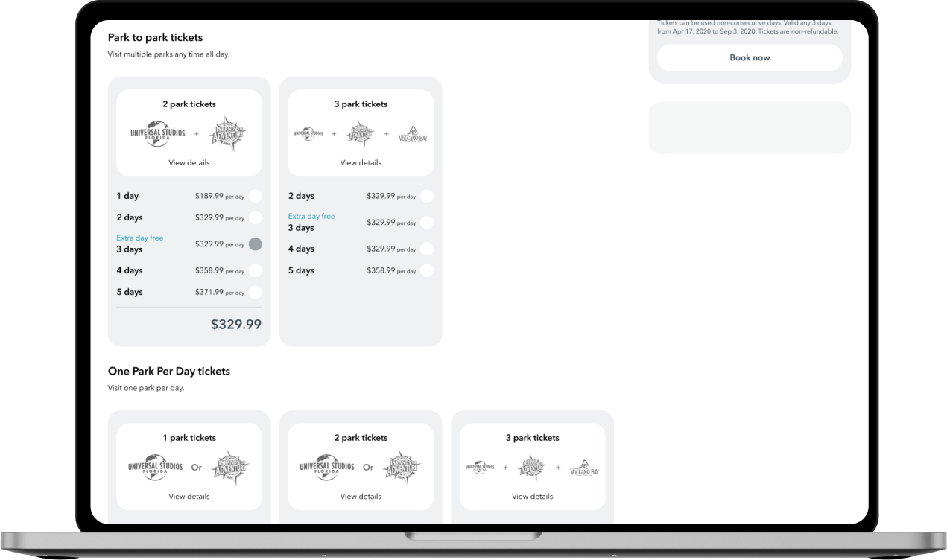Select 4 days in Park to park 3 park tickets
947x560 pixels.
[x=427, y=249]
